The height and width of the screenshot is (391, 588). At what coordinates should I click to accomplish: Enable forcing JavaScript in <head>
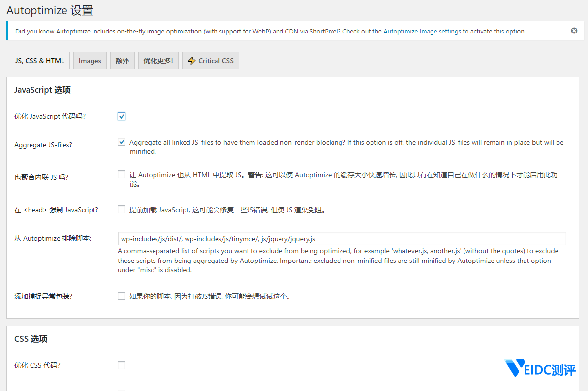coord(121,209)
